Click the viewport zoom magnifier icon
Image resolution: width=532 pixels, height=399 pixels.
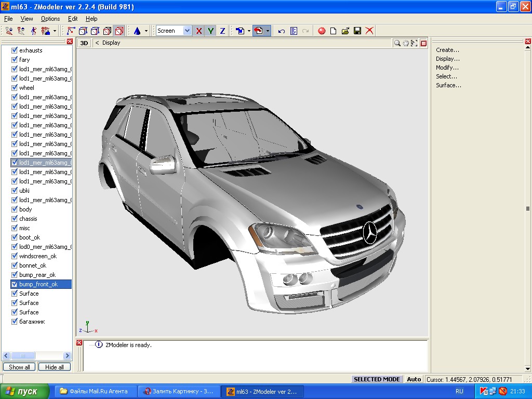point(397,43)
